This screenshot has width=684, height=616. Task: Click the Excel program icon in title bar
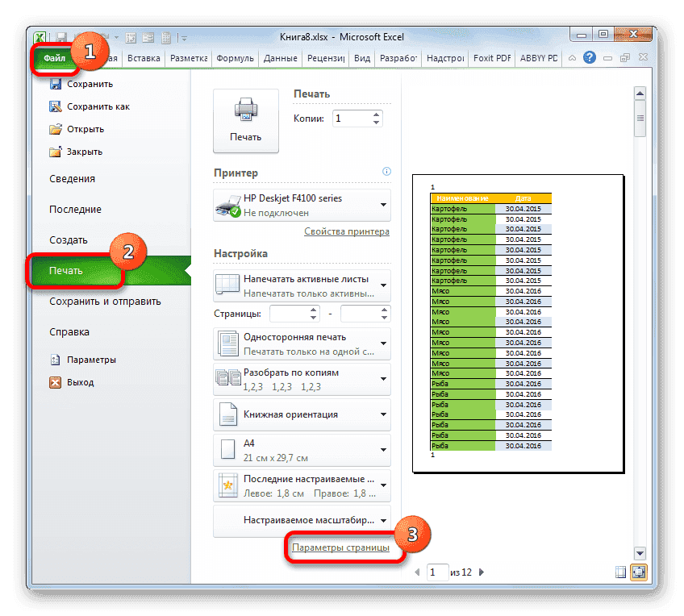pos(40,37)
